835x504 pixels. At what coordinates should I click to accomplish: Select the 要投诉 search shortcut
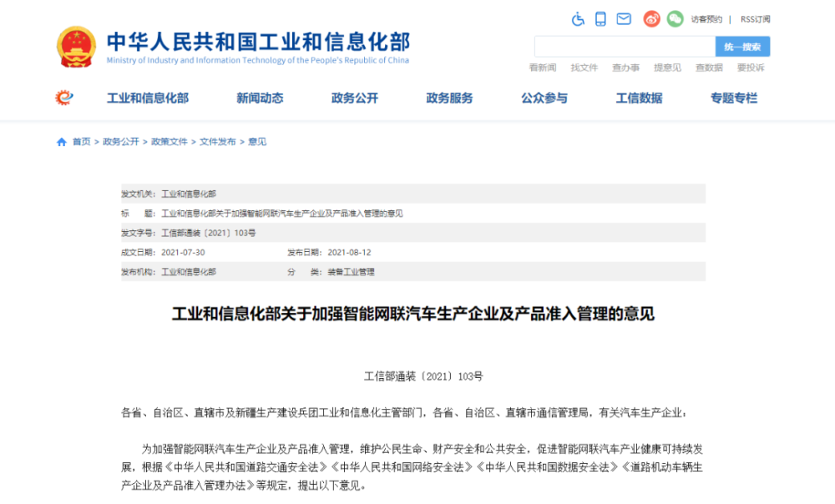tap(751, 68)
